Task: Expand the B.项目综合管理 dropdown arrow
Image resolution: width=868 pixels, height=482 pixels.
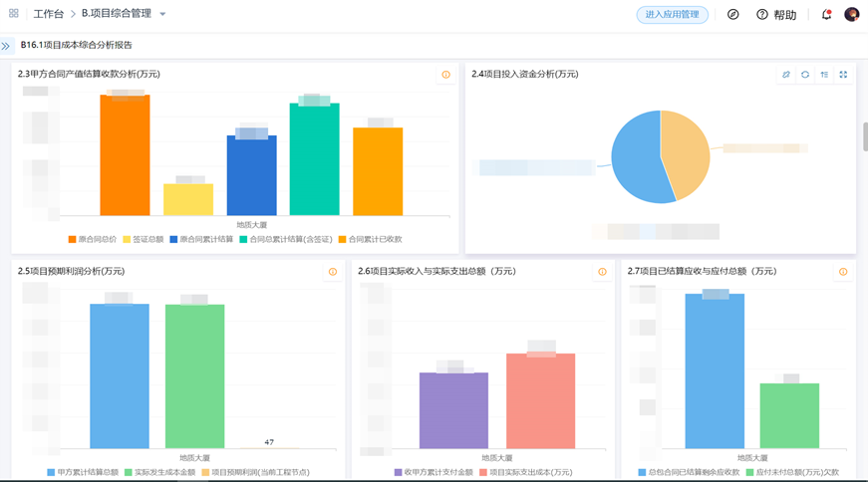Action: point(163,15)
